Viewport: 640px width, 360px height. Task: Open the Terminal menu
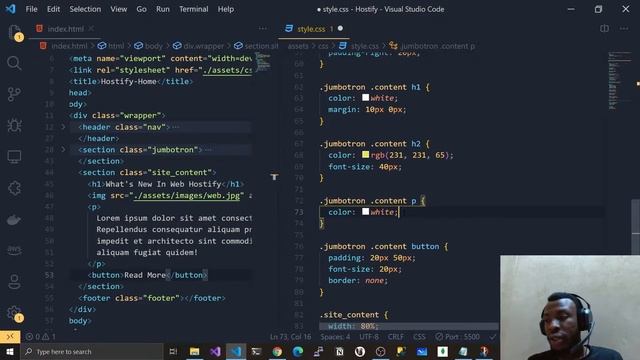tap(193, 9)
